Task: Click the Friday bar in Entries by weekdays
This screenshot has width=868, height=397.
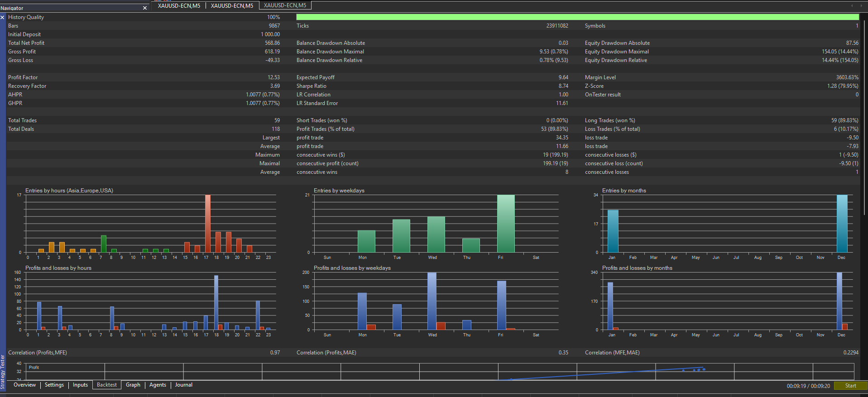Action: click(x=506, y=224)
